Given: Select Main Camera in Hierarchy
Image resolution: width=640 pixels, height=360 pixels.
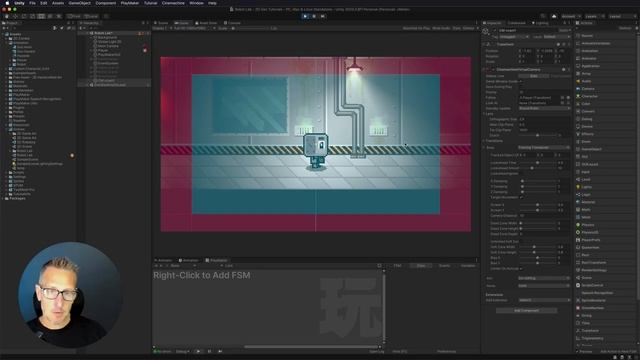Looking at the screenshot, I should click(x=108, y=46).
